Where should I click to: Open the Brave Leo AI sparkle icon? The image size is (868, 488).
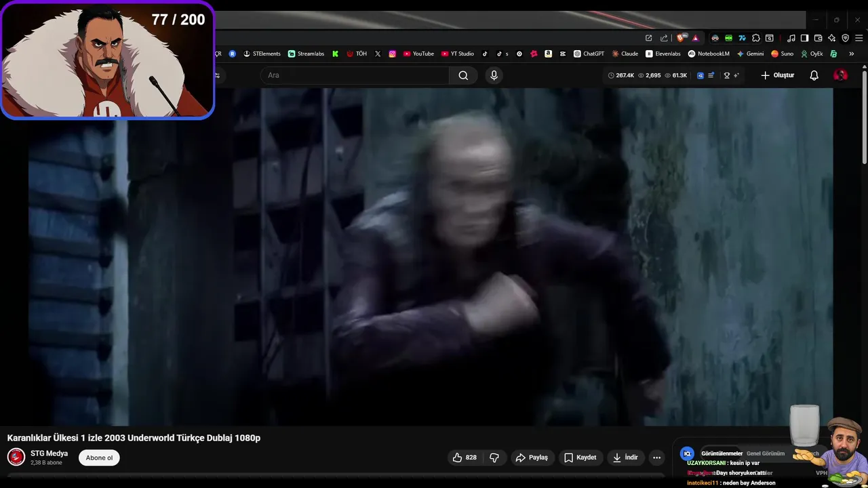click(831, 38)
